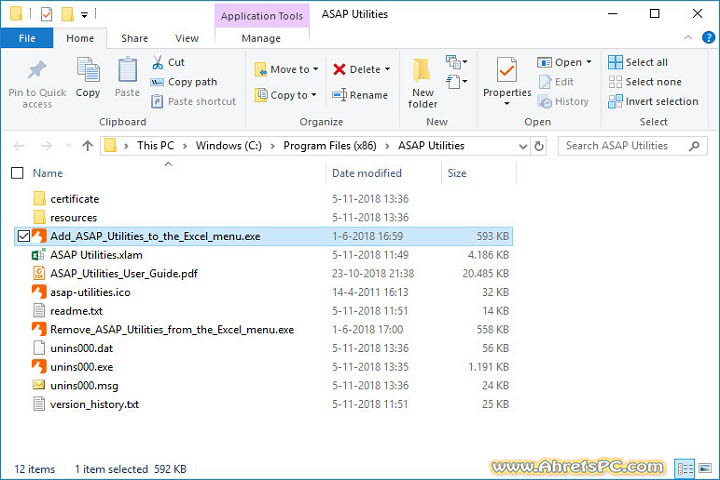Open the address bar history dropdown
This screenshot has width=720, height=480.
[523, 146]
